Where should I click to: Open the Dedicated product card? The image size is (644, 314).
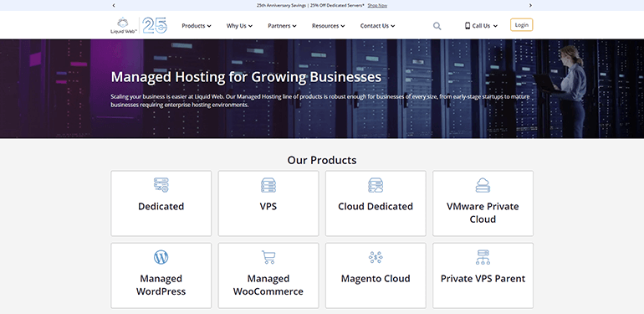tap(161, 203)
